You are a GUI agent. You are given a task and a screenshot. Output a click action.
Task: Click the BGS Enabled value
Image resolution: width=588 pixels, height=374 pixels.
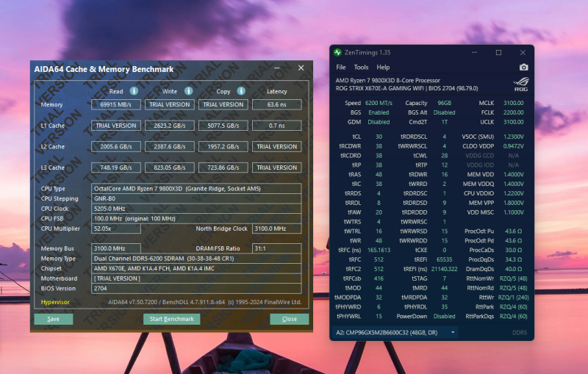point(379,112)
